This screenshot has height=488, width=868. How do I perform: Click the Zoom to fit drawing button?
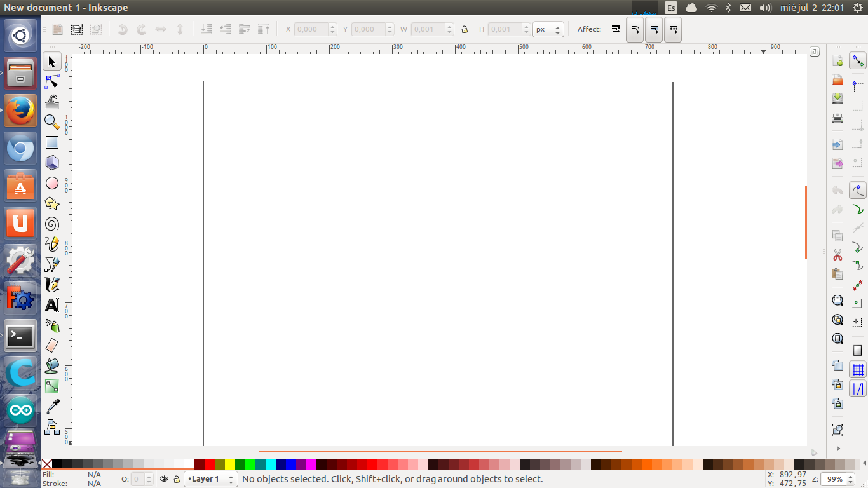point(837,320)
